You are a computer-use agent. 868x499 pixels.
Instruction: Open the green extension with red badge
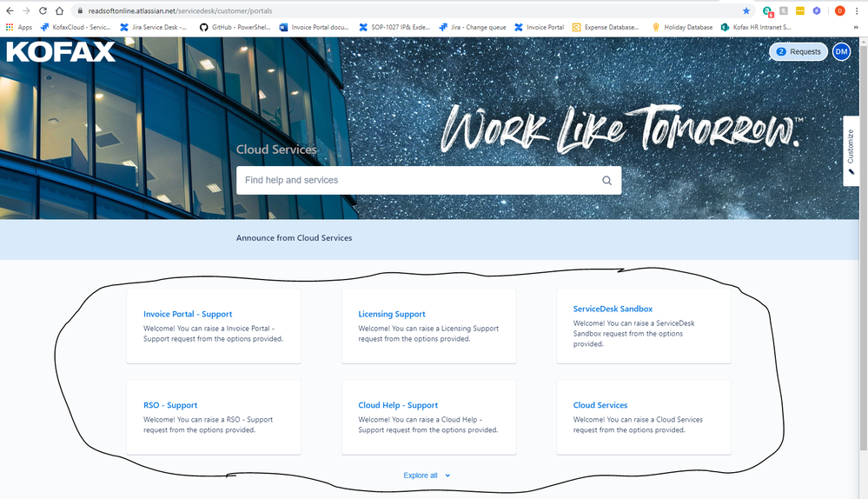768,11
